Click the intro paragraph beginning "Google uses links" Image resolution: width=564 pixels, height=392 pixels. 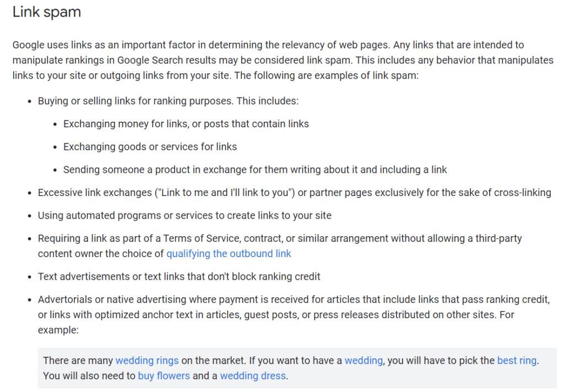[283, 61]
